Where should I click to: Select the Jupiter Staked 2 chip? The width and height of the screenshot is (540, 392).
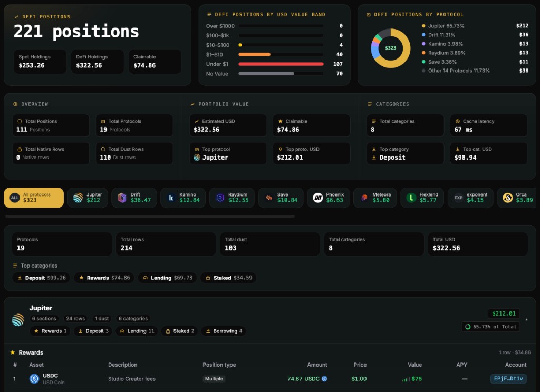(x=180, y=331)
